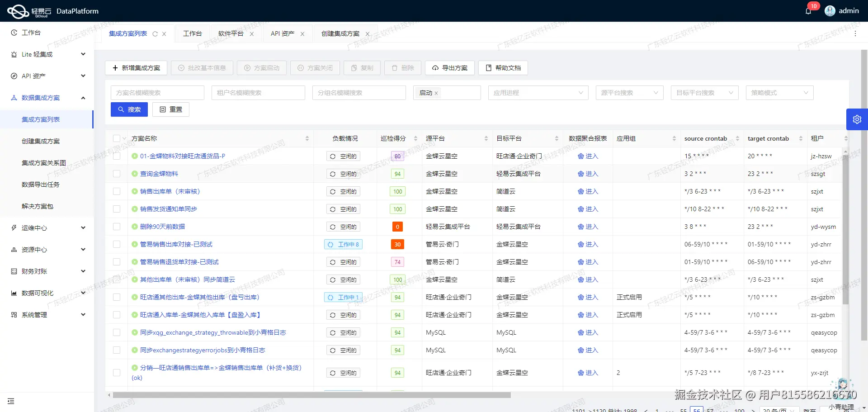This screenshot has height=412, width=868.
Task: Select the checkbox beside 查询金蝶物料
Action: pyautogui.click(x=117, y=174)
